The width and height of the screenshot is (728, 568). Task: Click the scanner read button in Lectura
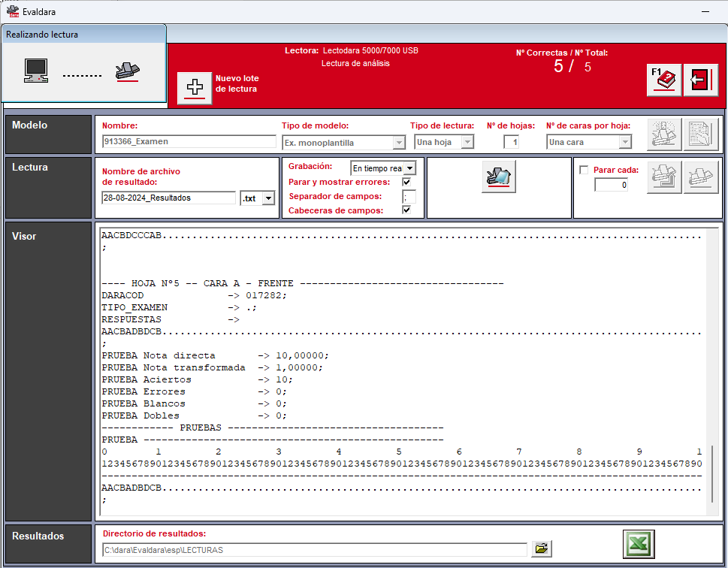(499, 177)
